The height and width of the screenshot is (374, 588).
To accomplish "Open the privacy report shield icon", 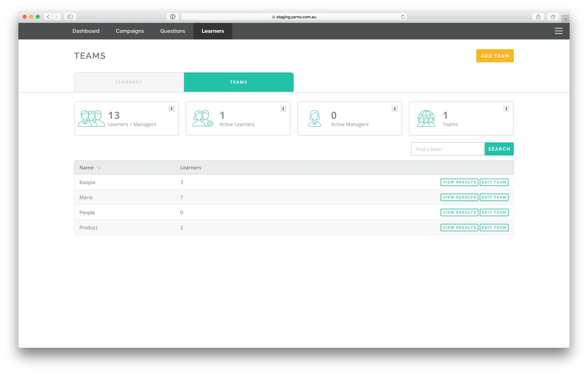I will 173,17.
